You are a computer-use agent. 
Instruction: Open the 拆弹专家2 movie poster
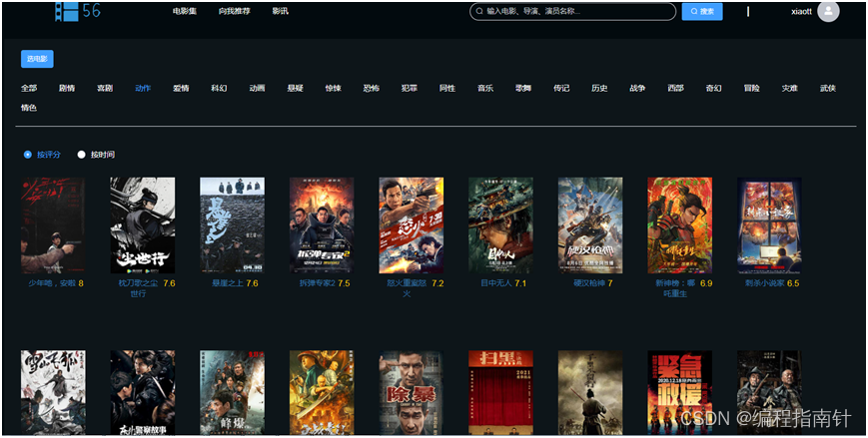[x=323, y=225]
